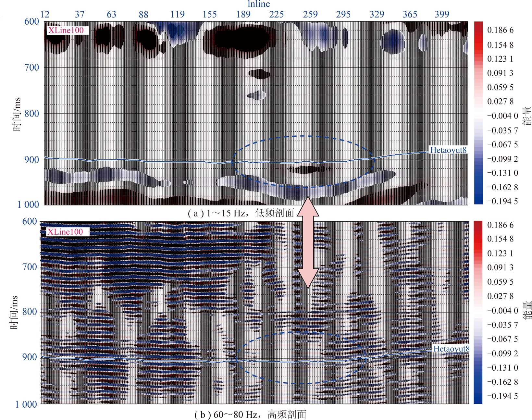532x420 pixels.
Task: Select inline tick label 225
Action: tap(277, 14)
